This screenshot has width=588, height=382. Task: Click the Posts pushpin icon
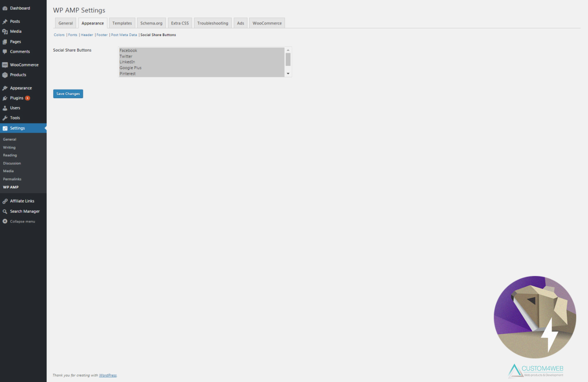point(5,21)
